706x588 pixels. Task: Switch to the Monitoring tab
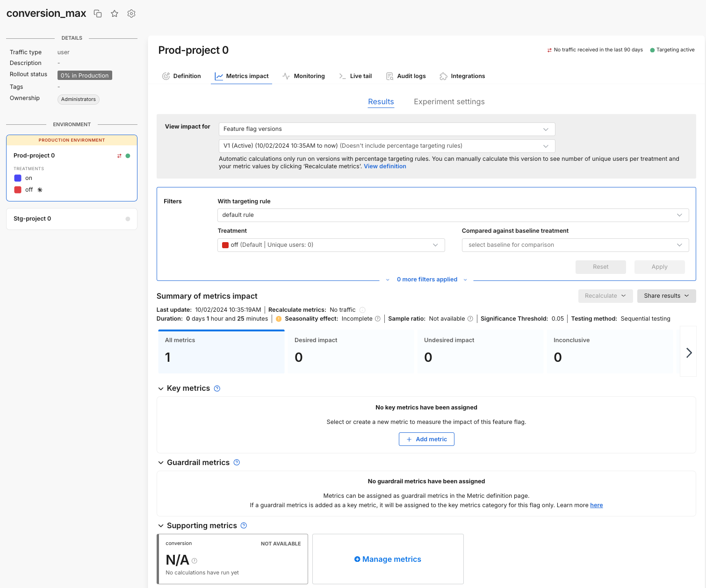coord(304,76)
